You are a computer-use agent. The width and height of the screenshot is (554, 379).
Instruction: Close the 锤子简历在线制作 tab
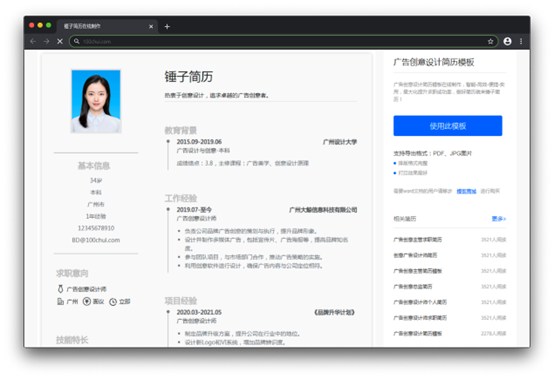151,26
